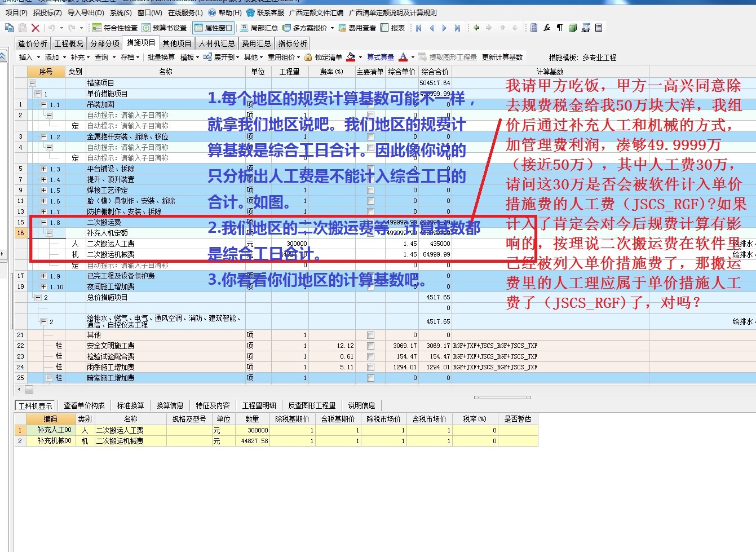Click the green 3D box icon
Viewport: 756px width, 552px height.
click(x=573, y=28)
